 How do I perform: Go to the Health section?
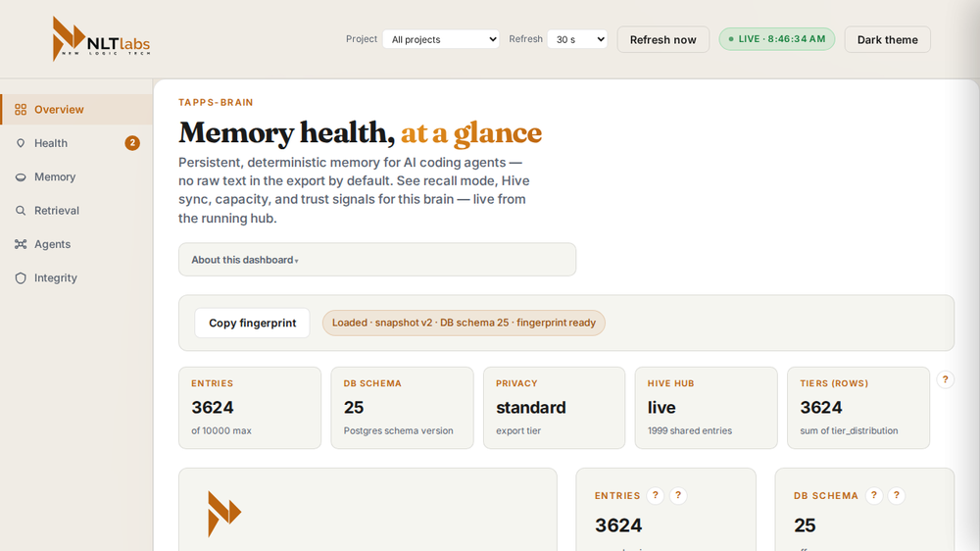click(x=76, y=143)
